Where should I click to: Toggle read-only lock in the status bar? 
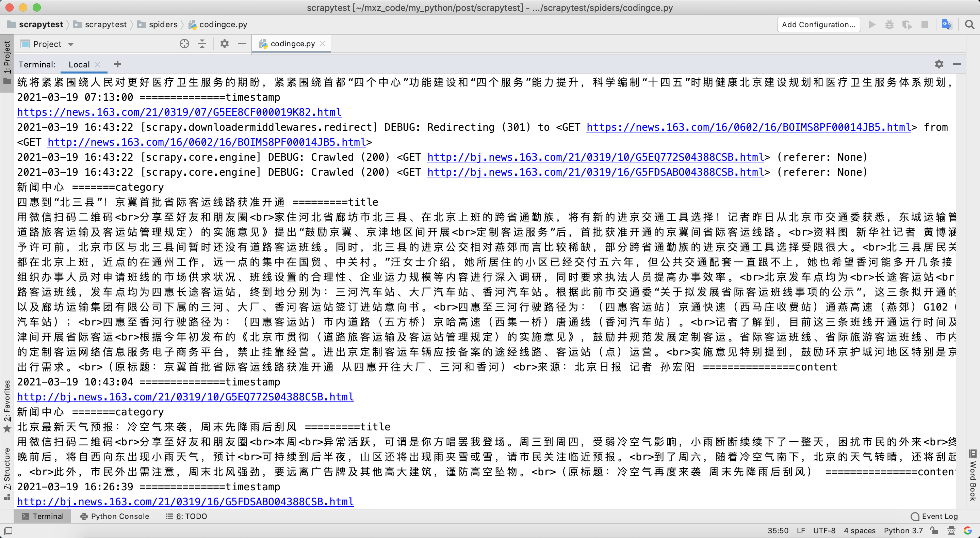934,531
